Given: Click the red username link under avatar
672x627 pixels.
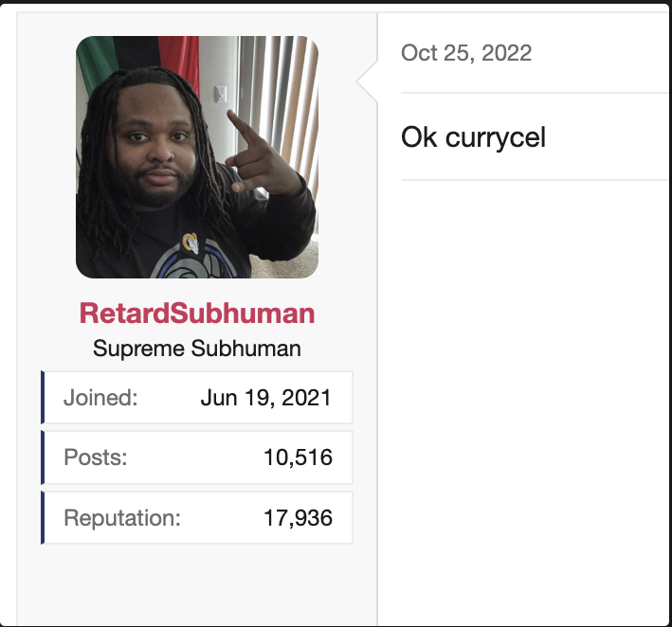Looking at the screenshot, I should 197,313.
